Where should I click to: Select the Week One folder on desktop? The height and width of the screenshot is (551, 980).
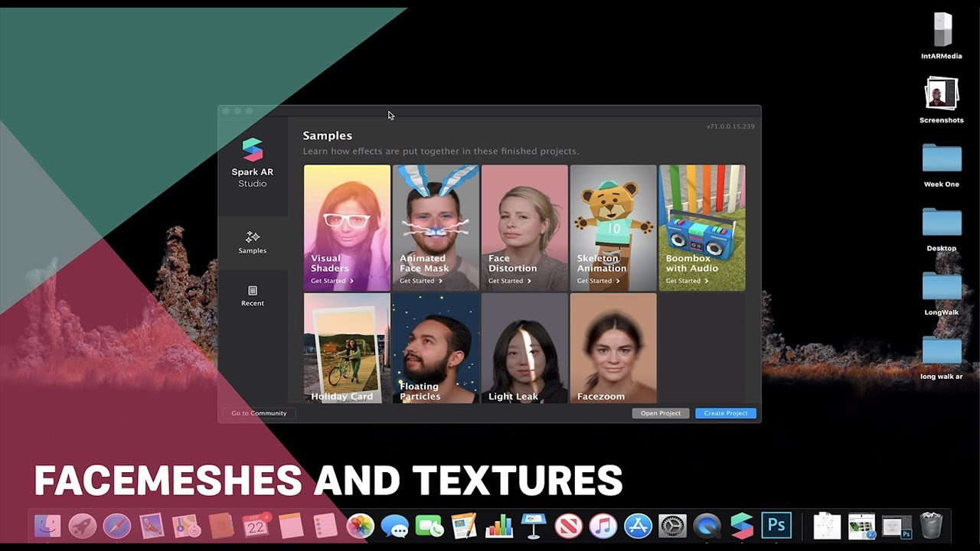coord(942,164)
